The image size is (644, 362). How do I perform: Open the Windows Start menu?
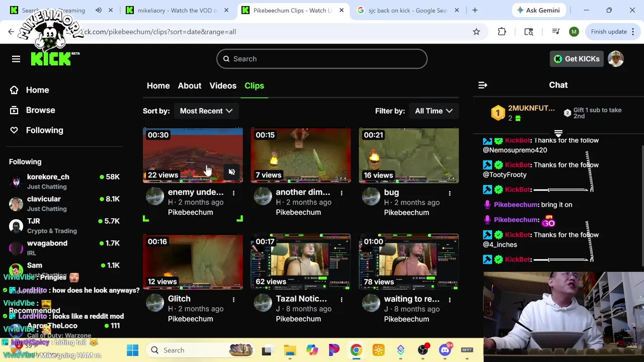point(132,350)
